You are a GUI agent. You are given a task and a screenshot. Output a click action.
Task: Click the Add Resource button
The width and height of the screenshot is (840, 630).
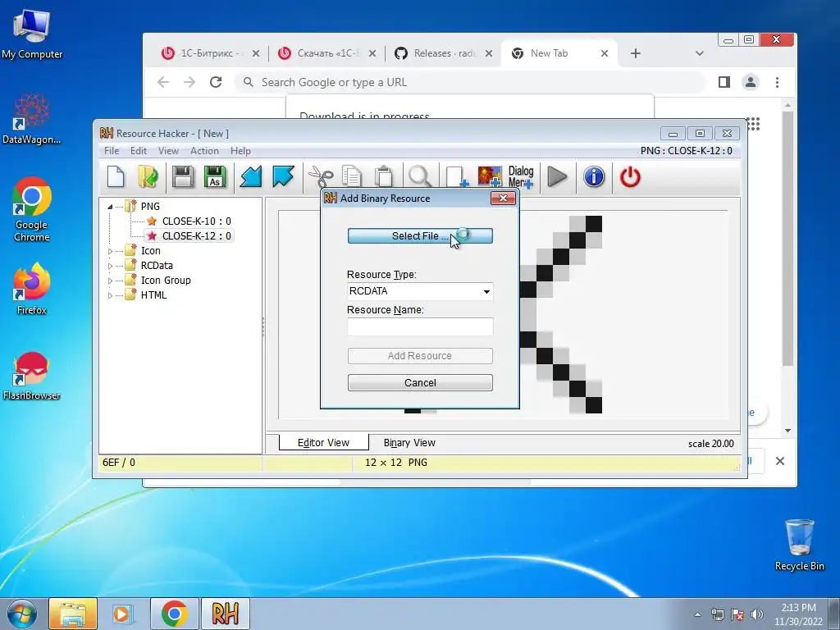coord(420,356)
